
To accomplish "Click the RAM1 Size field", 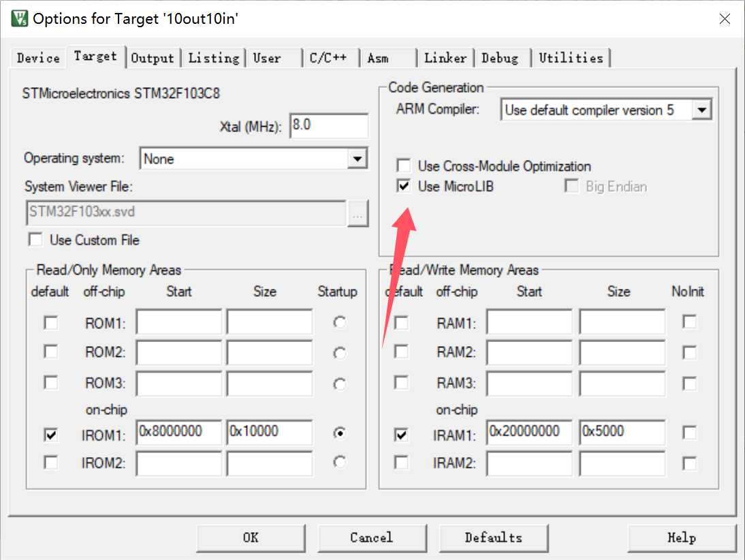I will (622, 322).
